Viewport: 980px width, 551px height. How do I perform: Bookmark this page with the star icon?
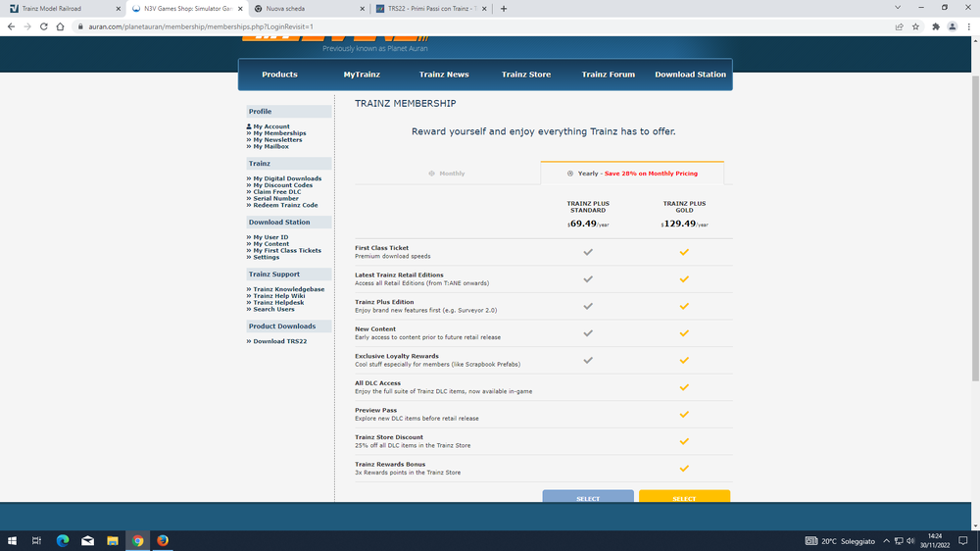coord(915,26)
